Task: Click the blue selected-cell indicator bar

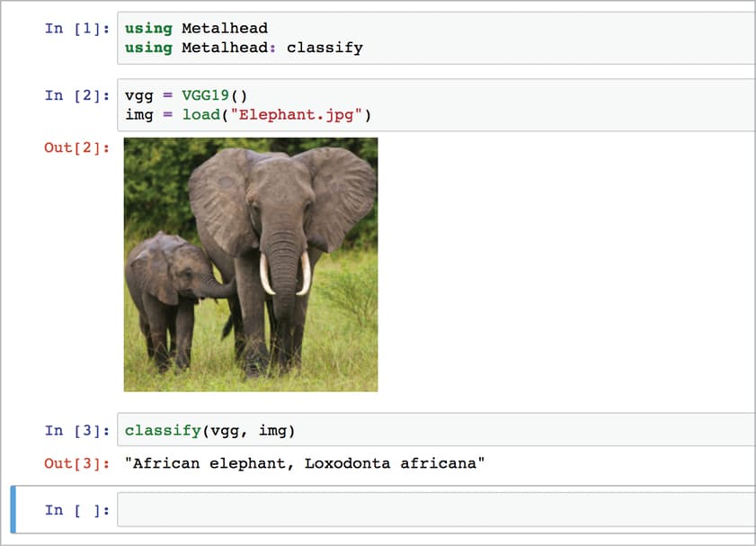Action: (x=13, y=510)
